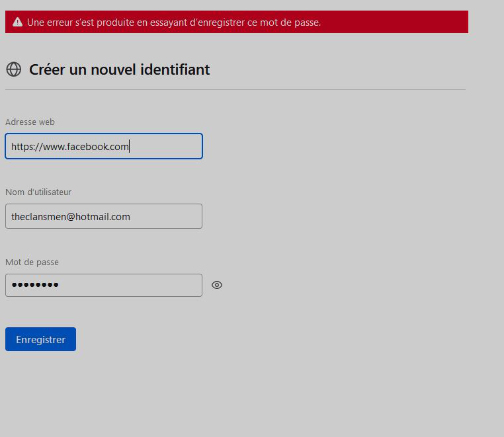Click the warning triangle icon in error banner
The image size is (504, 437).
coord(17,22)
